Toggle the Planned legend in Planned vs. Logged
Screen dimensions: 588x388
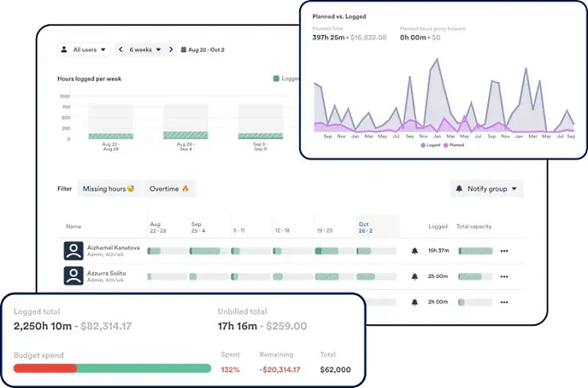454,145
